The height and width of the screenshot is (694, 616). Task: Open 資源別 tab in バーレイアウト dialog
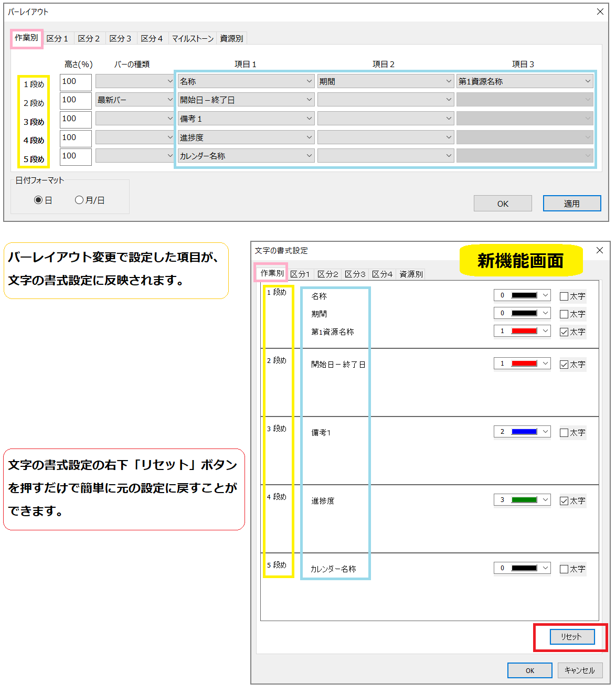231,38
